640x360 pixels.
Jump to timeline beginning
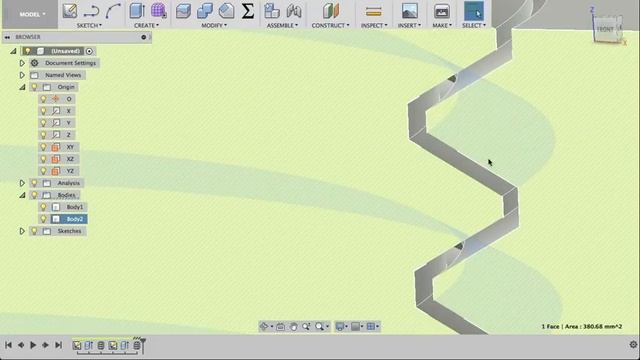pos(8,345)
